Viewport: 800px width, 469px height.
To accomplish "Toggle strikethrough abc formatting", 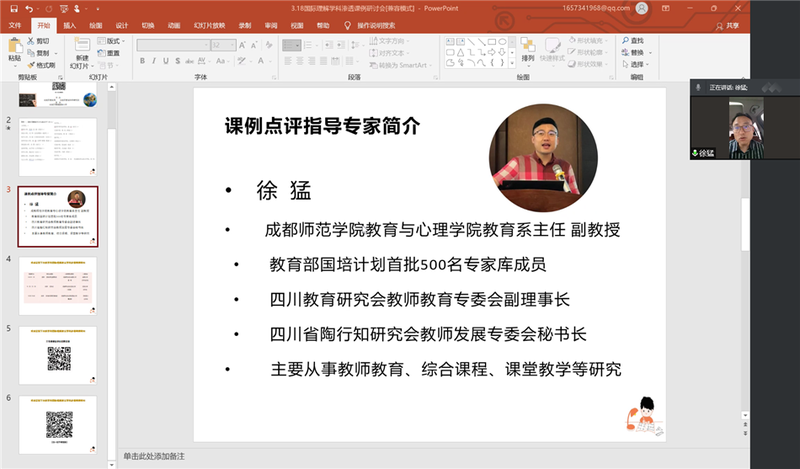I will click(189, 61).
